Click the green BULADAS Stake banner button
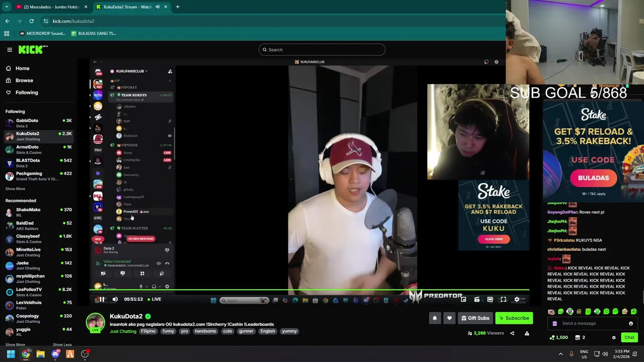The height and width of the screenshot is (362, 644). point(593,178)
